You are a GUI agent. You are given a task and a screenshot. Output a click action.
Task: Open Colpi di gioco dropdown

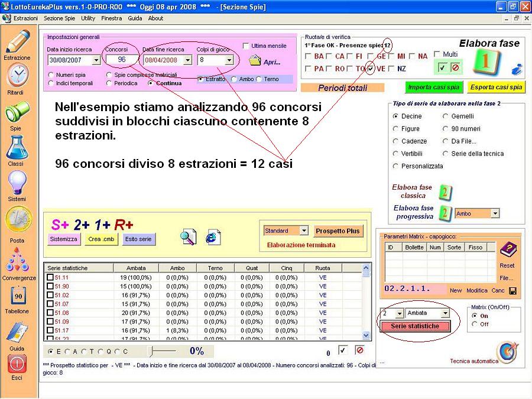[229, 60]
